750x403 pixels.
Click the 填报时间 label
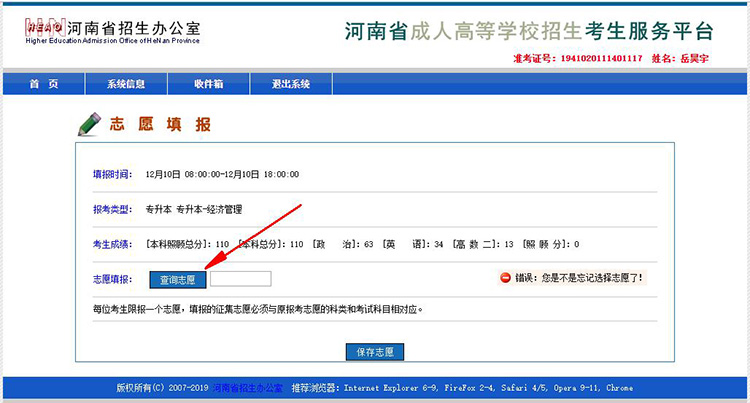111,174
